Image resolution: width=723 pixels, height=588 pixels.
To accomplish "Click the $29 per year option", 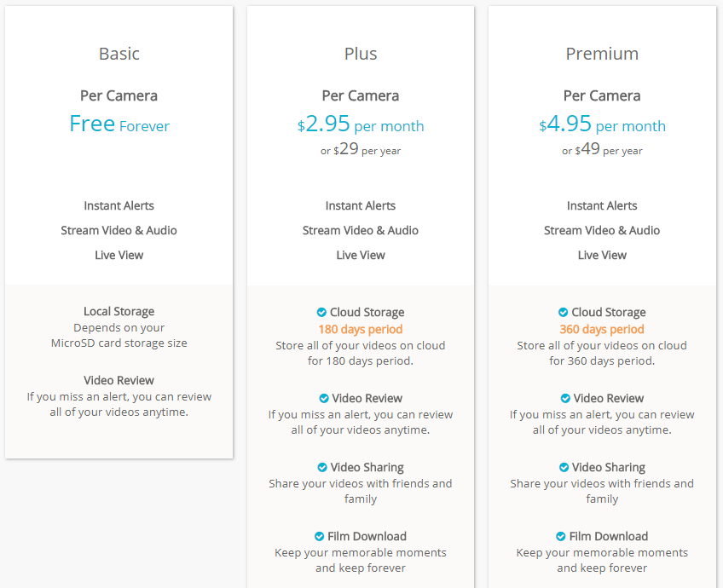I will tap(361, 149).
